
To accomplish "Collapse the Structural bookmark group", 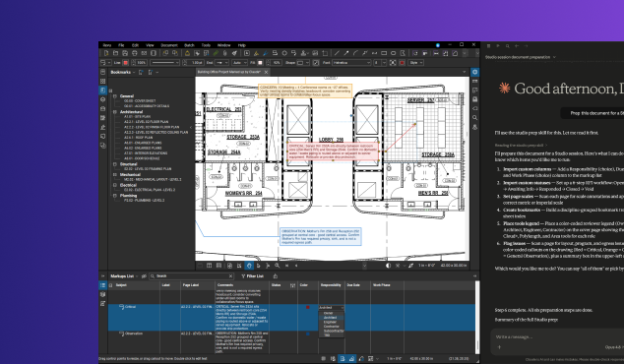I will pyautogui.click(x=115, y=164).
